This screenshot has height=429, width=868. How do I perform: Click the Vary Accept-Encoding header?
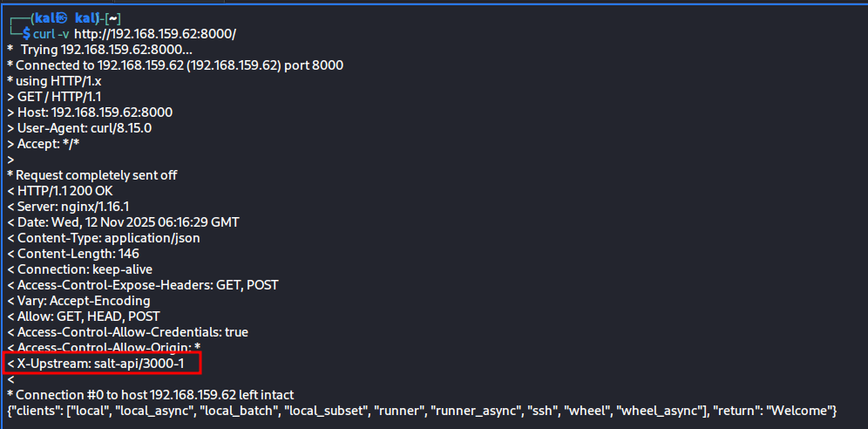point(84,301)
